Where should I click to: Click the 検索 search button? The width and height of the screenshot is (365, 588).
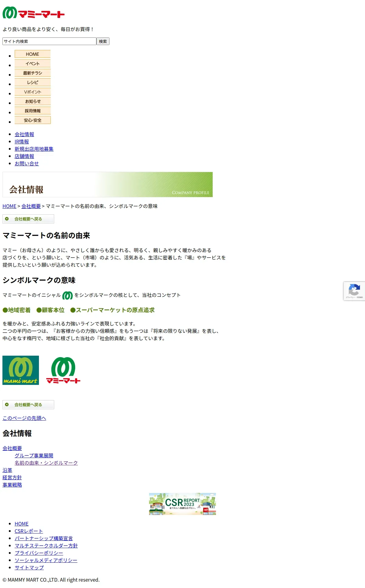click(x=103, y=41)
